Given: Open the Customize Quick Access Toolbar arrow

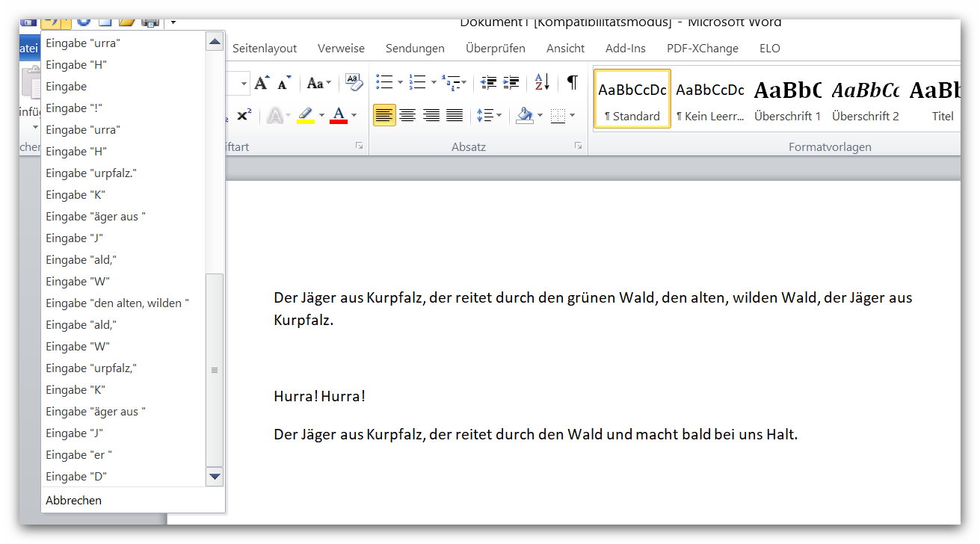Looking at the screenshot, I should tap(173, 21).
